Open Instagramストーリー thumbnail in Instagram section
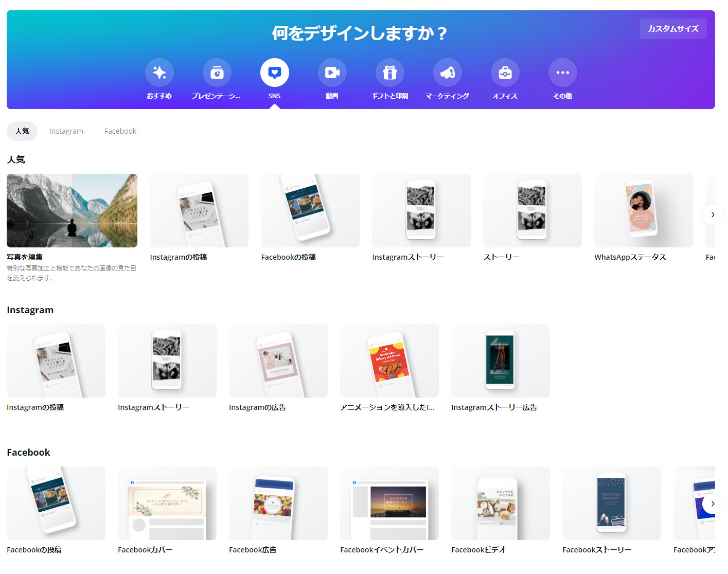 point(167,361)
